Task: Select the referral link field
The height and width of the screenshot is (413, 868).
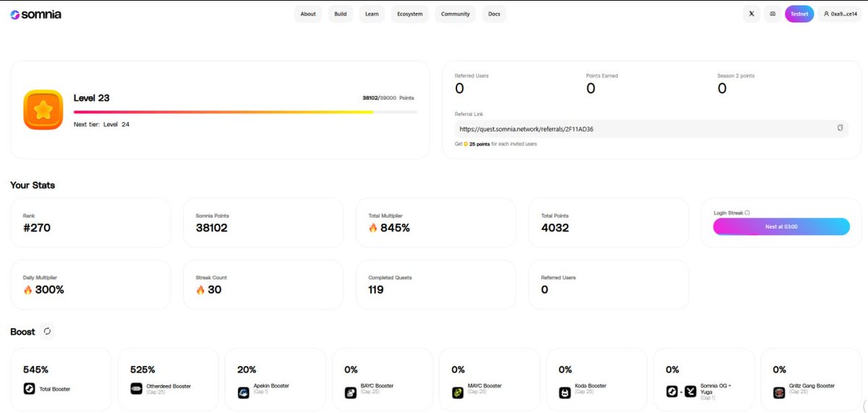Action: [651, 129]
